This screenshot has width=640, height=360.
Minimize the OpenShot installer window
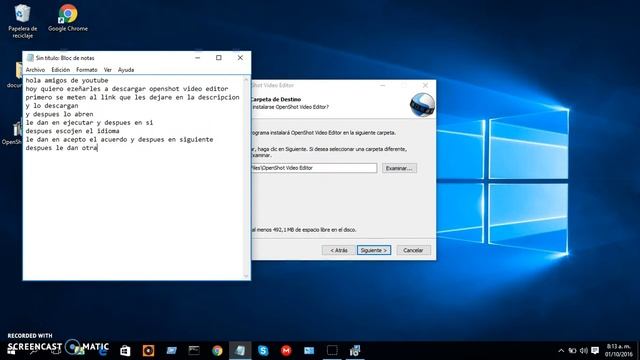tap(382, 85)
